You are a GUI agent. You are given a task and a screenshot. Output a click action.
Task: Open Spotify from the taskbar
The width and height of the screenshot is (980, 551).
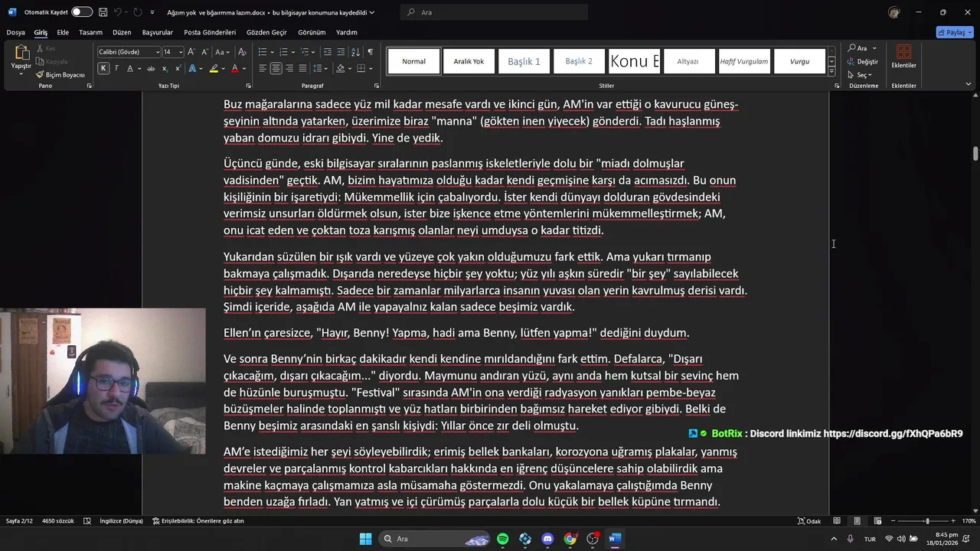coord(503,539)
